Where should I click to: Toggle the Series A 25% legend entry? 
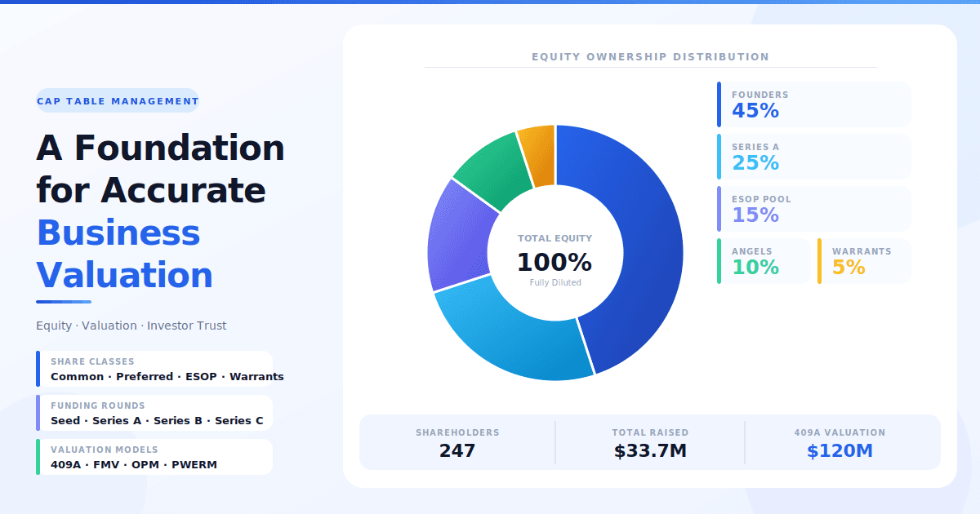(814, 156)
